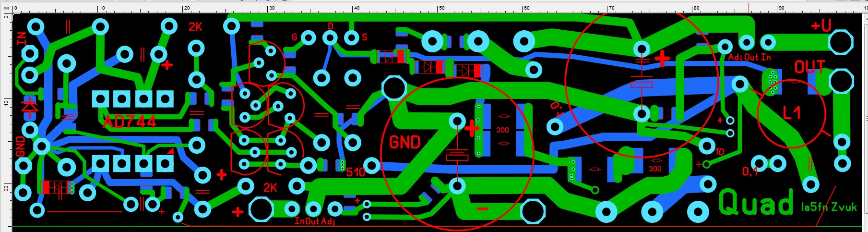Image resolution: width=868 pixels, height=232 pixels.
Task: Click the D transistor pin label
Action: pyautogui.click(x=331, y=26)
